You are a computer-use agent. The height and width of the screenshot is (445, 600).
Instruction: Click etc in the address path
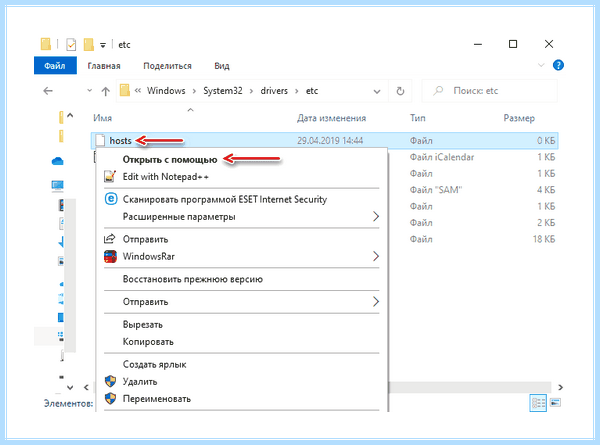[x=312, y=91]
